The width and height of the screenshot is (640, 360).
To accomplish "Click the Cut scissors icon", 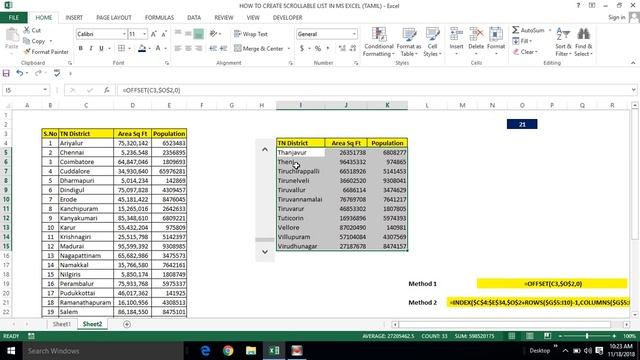I will click(27, 30).
